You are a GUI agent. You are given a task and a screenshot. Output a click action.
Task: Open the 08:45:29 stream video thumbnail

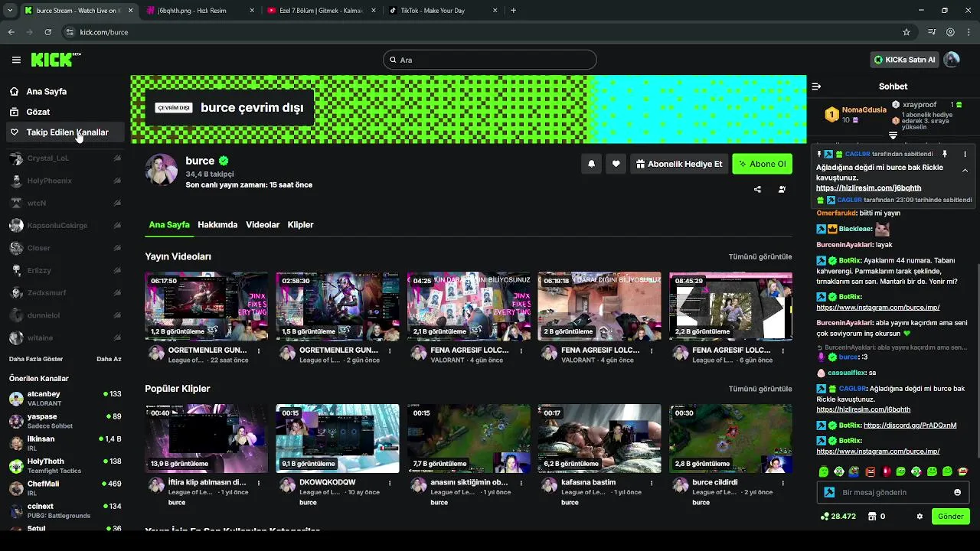[730, 306]
